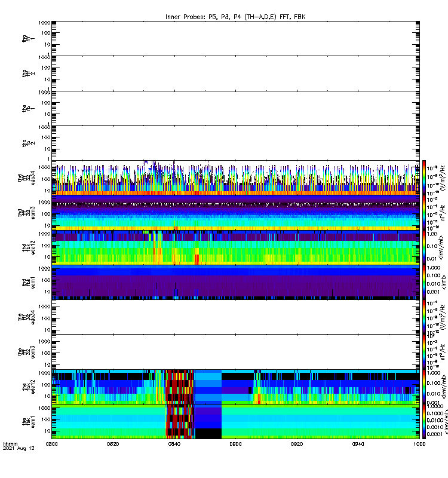Click the "hhmm" axis unit label
The image size is (448, 478).
[11, 444]
